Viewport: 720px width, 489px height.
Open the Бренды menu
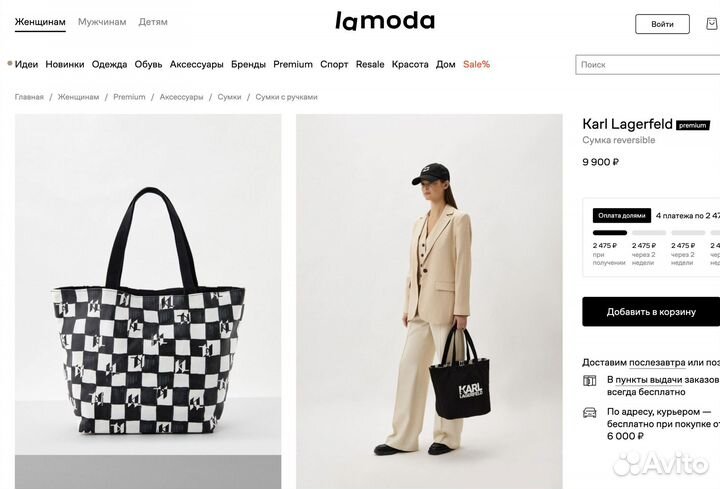click(248, 65)
